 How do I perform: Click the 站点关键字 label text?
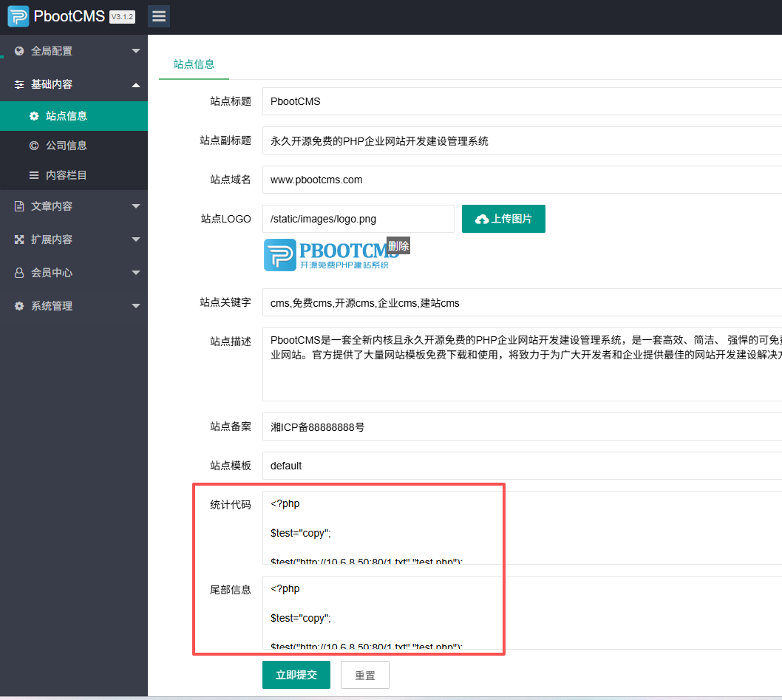tap(225, 302)
